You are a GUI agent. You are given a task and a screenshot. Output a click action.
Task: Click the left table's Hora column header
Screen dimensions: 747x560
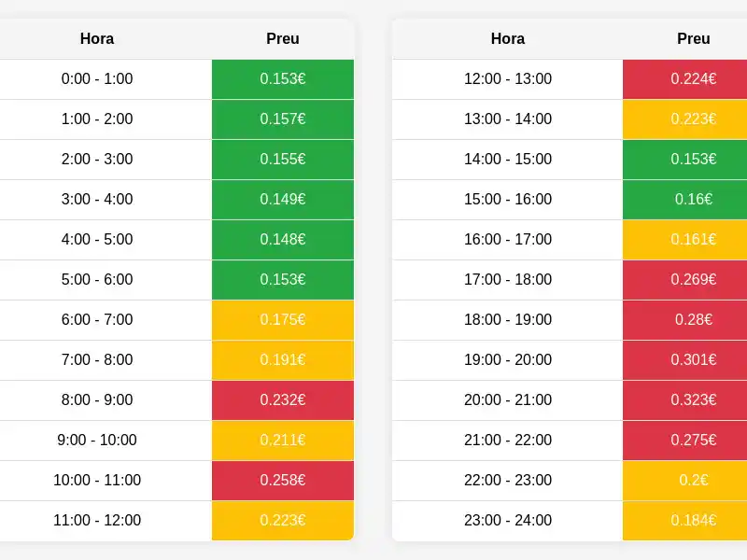[x=97, y=39]
